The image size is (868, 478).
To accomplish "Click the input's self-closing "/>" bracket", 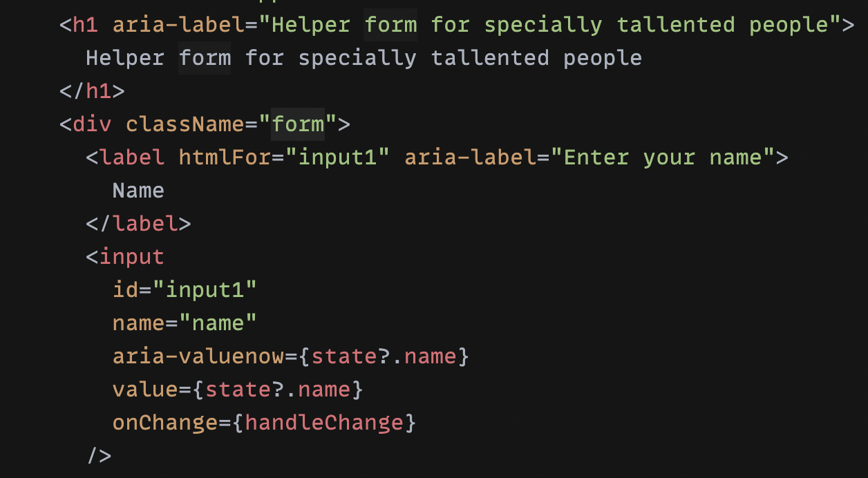I will (99, 455).
